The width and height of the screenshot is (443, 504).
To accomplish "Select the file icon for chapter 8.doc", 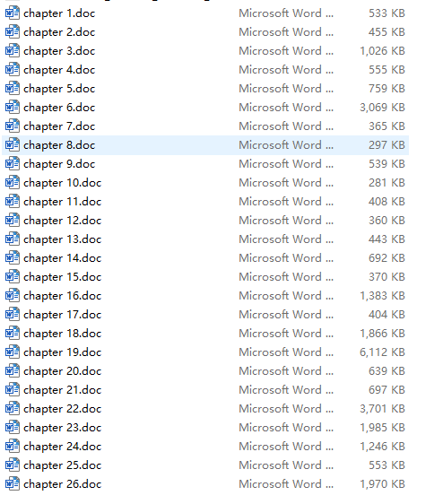I will (x=13, y=145).
